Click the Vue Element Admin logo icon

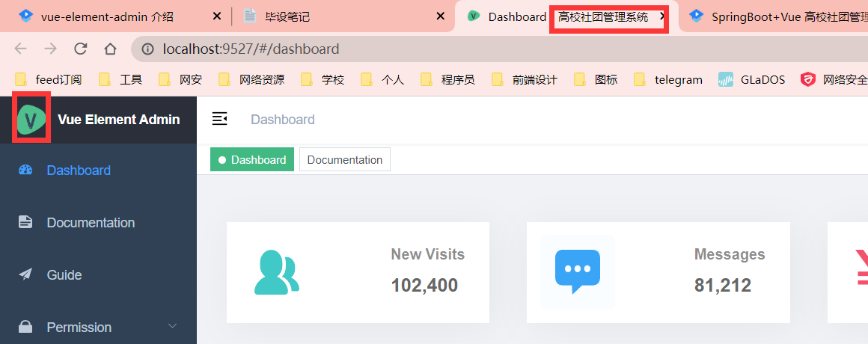(31, 119)
